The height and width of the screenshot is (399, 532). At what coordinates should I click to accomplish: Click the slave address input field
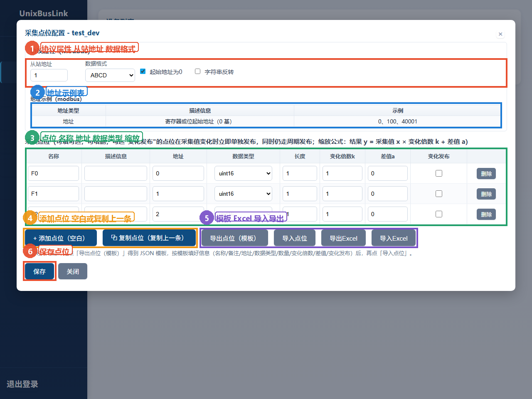[49, 75]
